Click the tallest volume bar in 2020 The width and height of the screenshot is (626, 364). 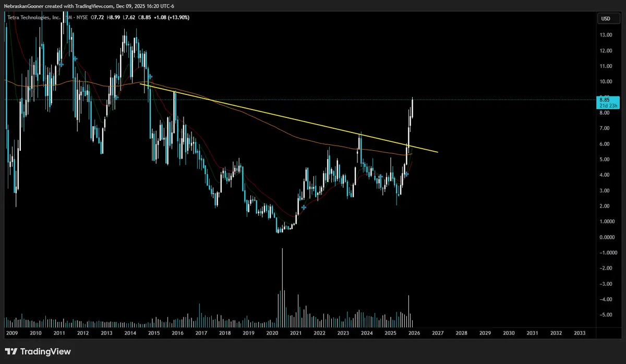point(282,287)
